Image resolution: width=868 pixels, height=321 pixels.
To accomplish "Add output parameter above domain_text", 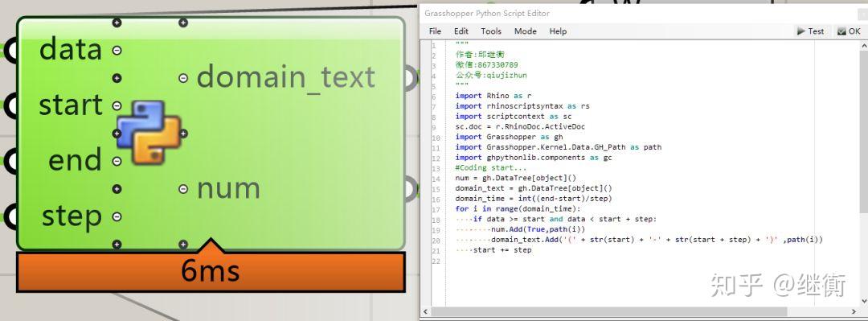I will point(183,23).
